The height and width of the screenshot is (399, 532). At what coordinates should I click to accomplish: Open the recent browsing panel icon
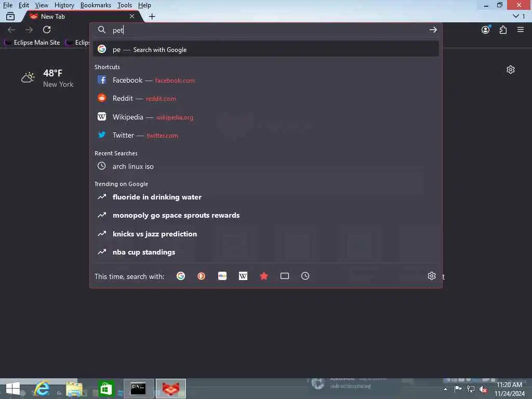10,16
